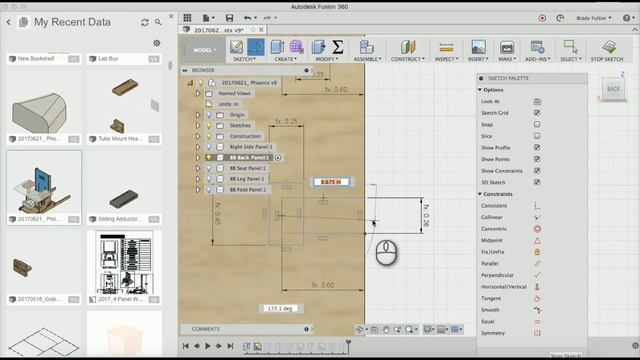Open the MODIFY menu
This screenshot has width=640, height=360.
coord(327,59)
